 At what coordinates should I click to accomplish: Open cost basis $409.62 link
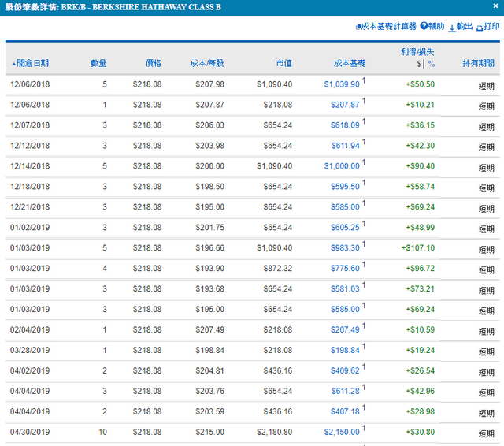coord(345,371)
